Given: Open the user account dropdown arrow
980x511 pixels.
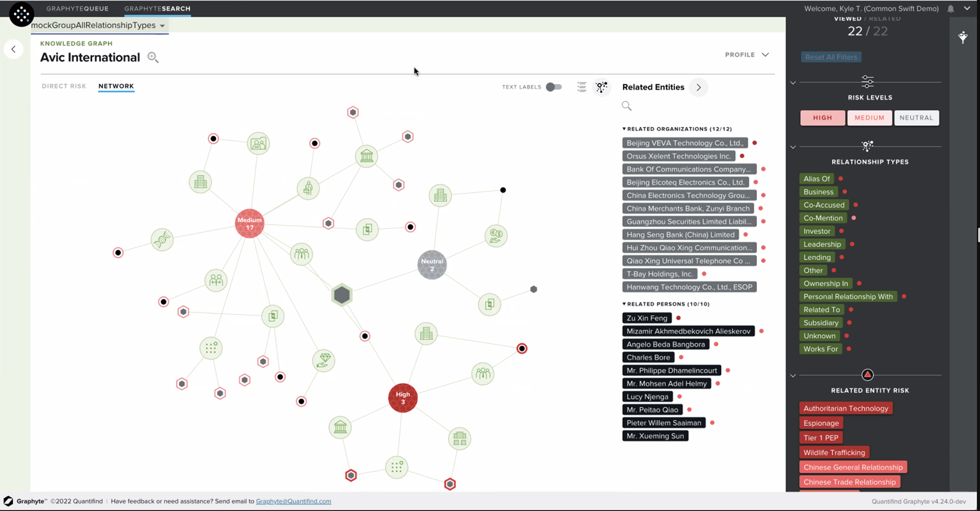Looking at the screenshot, I should point(967,9).
